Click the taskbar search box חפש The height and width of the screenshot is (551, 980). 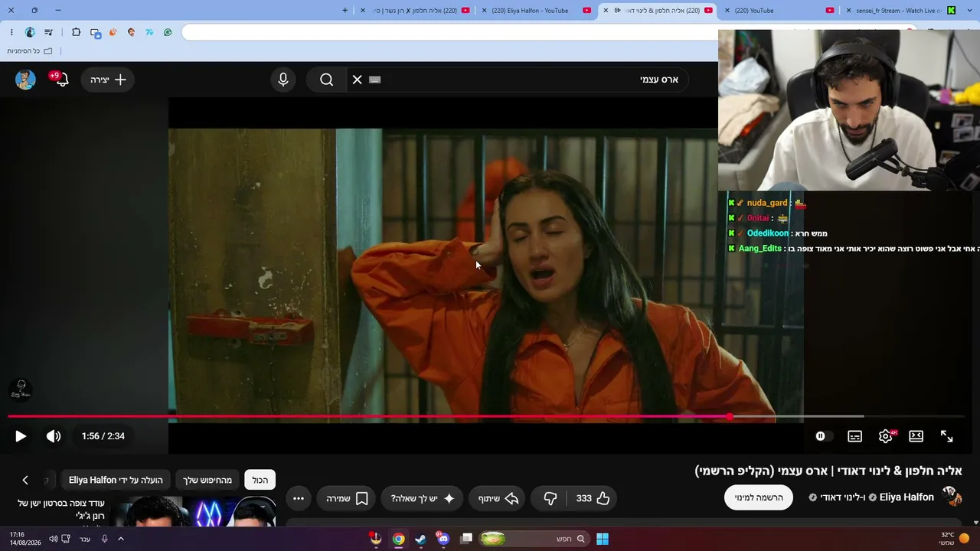[x=533, y=539]
